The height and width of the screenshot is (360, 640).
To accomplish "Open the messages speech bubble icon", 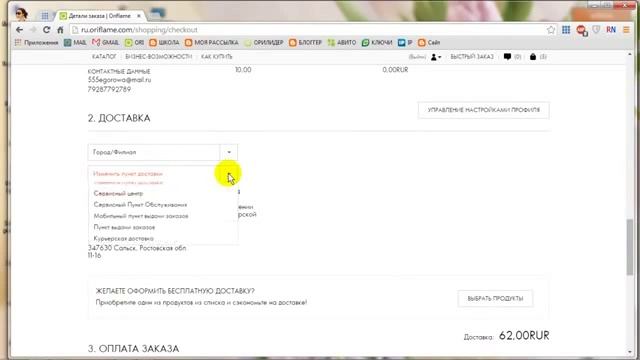I will click(x=507, y=57).
